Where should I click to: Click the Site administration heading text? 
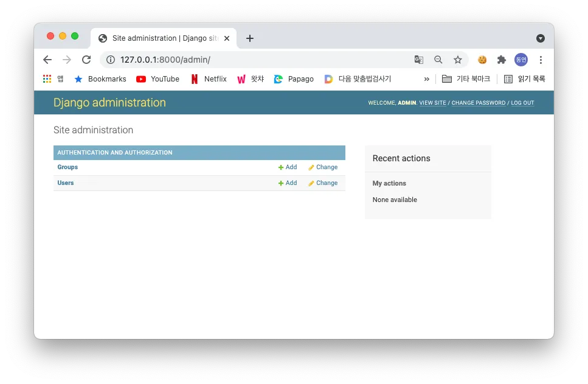coord(94,130)
